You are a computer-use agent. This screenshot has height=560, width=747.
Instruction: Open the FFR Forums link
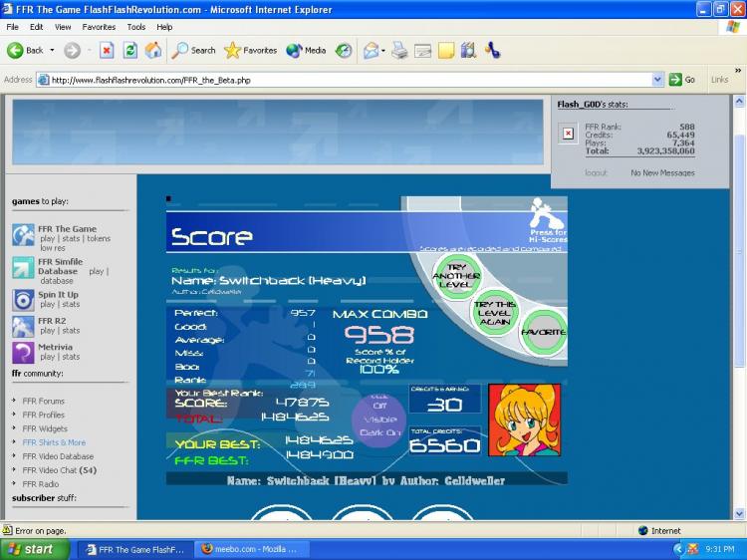[x=44, y=402]
